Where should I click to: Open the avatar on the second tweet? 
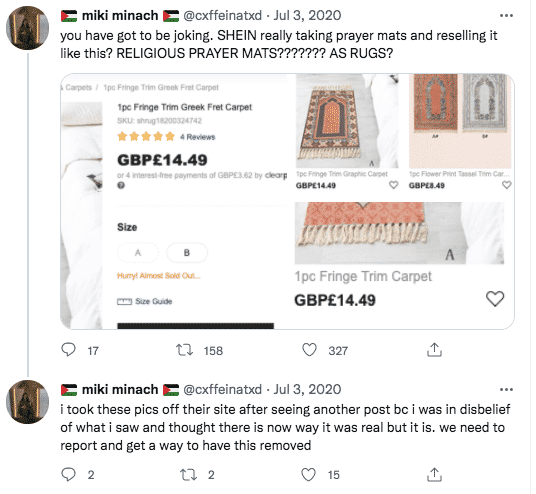point(28,402)
